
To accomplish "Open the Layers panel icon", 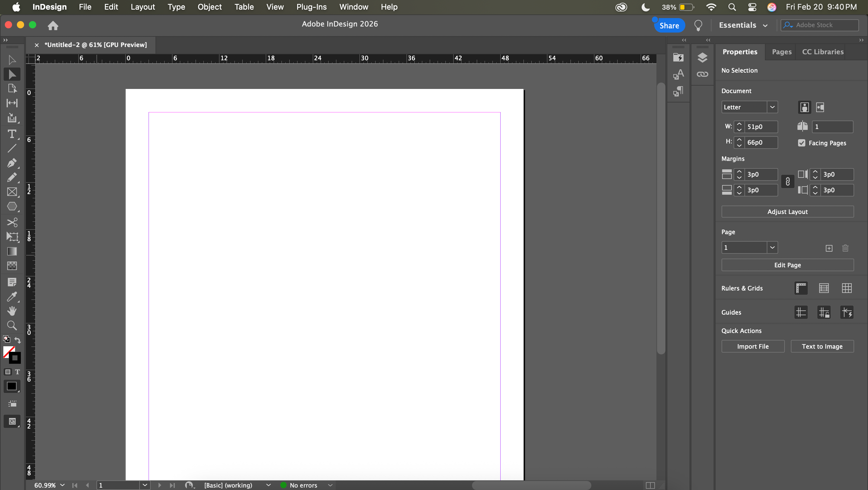I will coord(702,58).
